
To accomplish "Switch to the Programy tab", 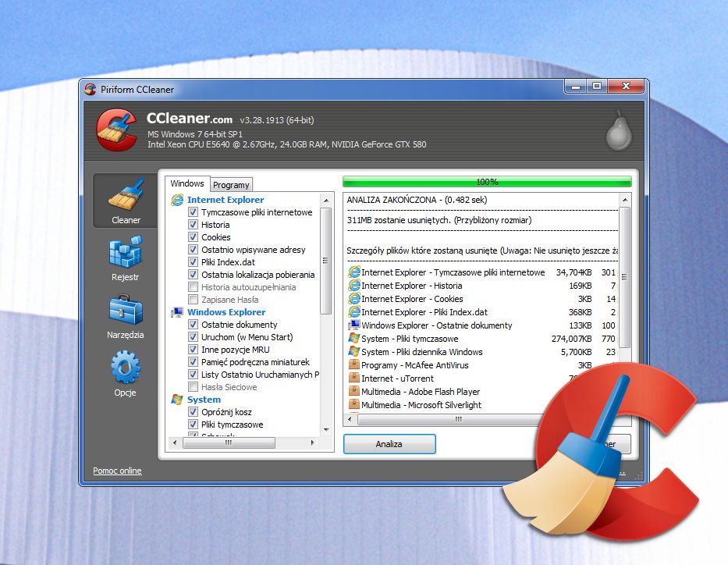I will pos(231,185).
